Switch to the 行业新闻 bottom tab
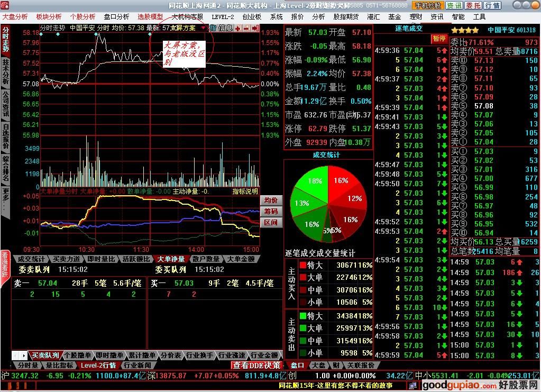This screenshot has width=541, height=392. point(137,365)
